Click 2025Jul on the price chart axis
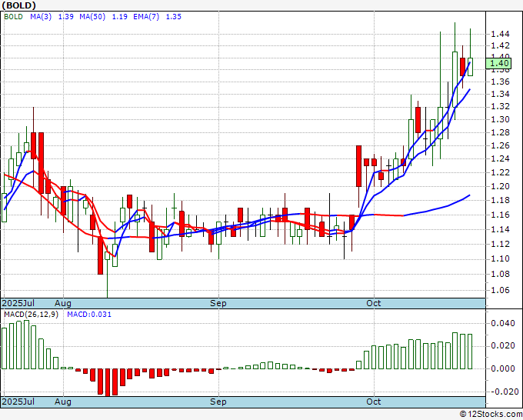This screenshot has width=523, height=420. tap(18, 303)
